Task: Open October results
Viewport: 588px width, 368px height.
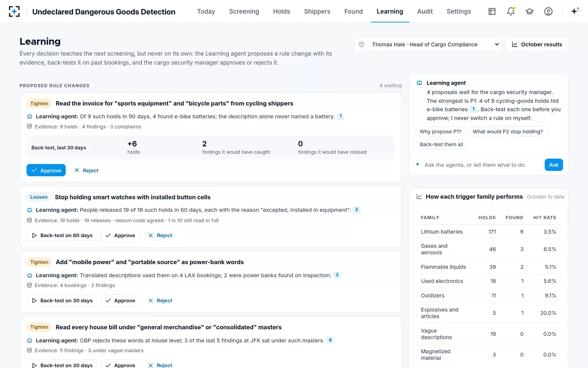Action: coord(537,45)
